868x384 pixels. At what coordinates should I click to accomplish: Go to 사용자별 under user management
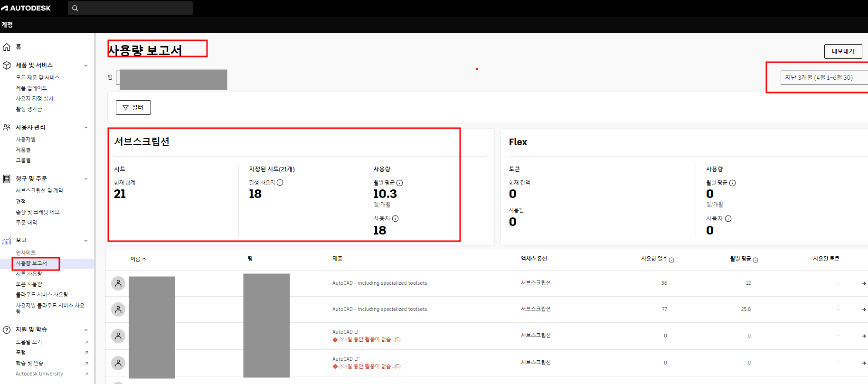[x=26, y=140]
